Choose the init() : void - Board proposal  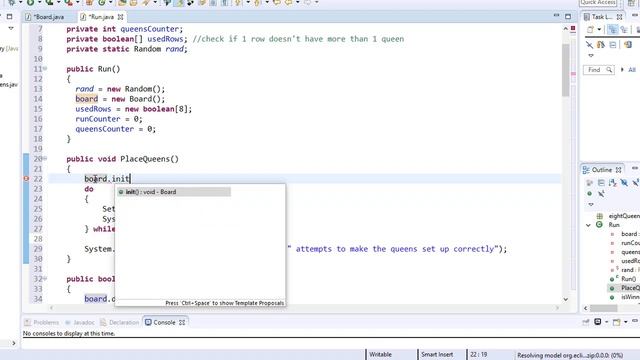(174, 192)
